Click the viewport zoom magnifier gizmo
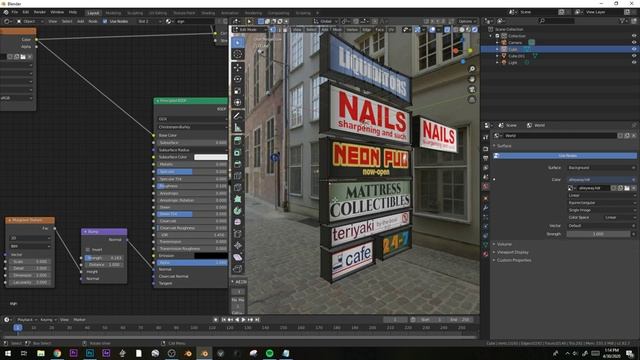The height and width of the screenshot is (360, 640). [472, 69]
